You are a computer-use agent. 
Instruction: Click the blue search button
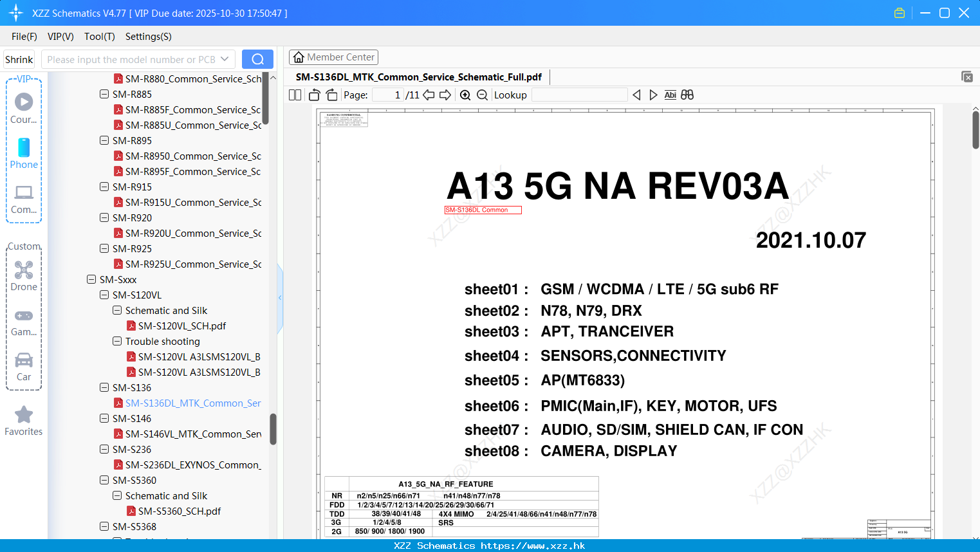[x=257, y=59]
